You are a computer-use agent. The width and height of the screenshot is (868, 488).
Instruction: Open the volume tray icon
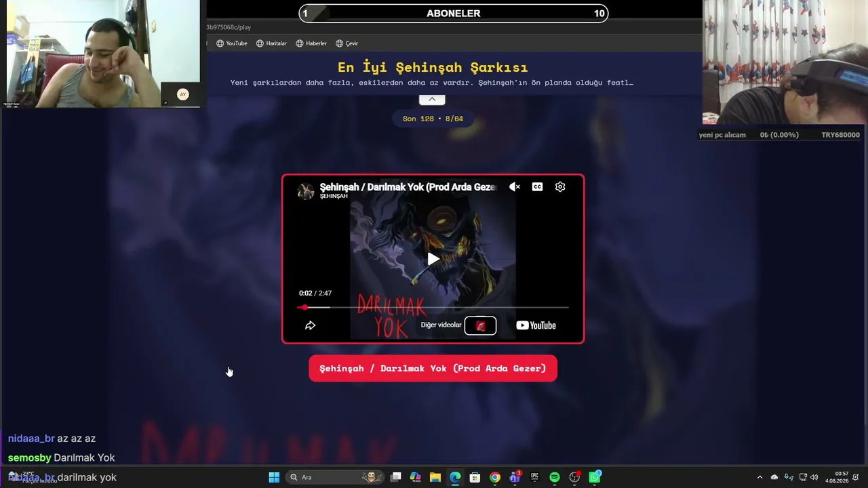(x=814, y=477)
